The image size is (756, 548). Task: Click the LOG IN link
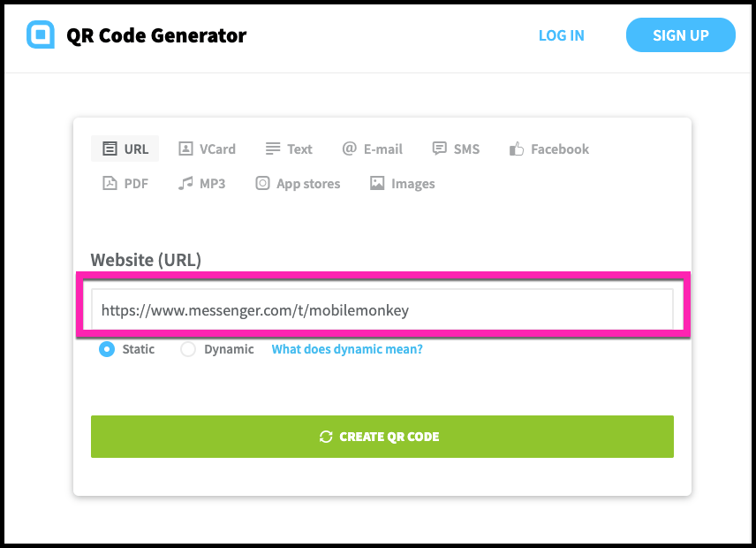tap(562, 35)
